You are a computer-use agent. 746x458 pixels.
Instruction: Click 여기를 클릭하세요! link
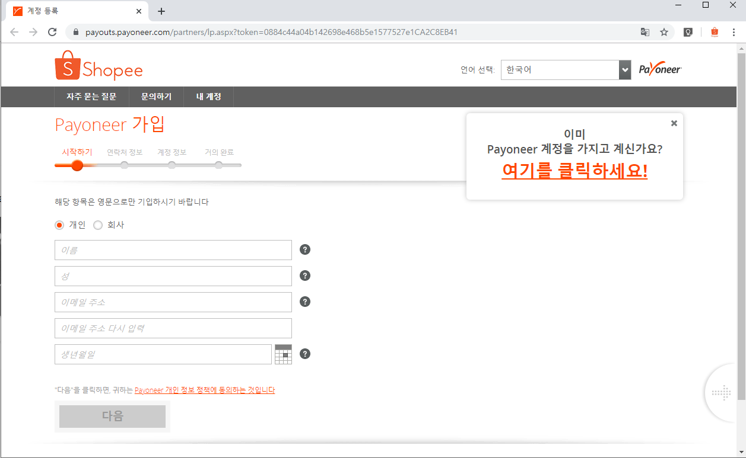(574, 170)
